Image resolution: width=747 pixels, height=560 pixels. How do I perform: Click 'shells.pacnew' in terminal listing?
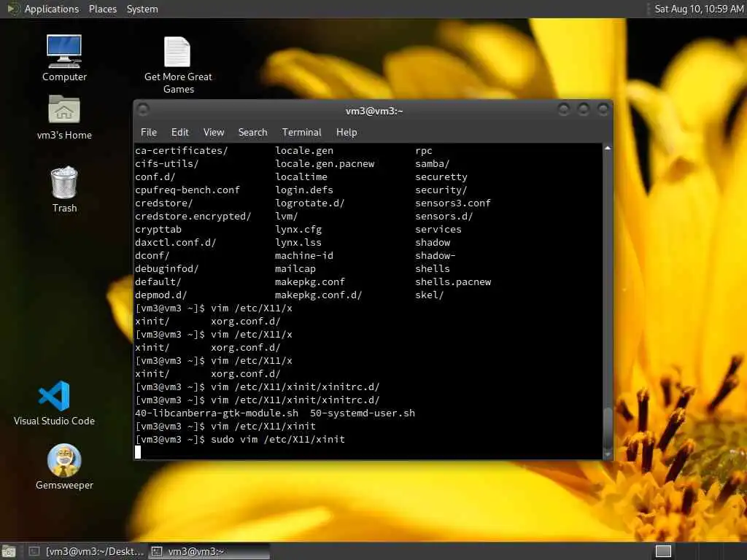pyautogui.click(x=453, y=282)
